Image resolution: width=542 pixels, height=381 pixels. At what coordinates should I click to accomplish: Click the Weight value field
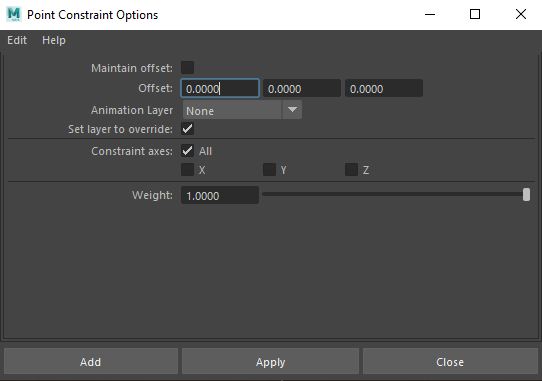[x=220, y=195]
